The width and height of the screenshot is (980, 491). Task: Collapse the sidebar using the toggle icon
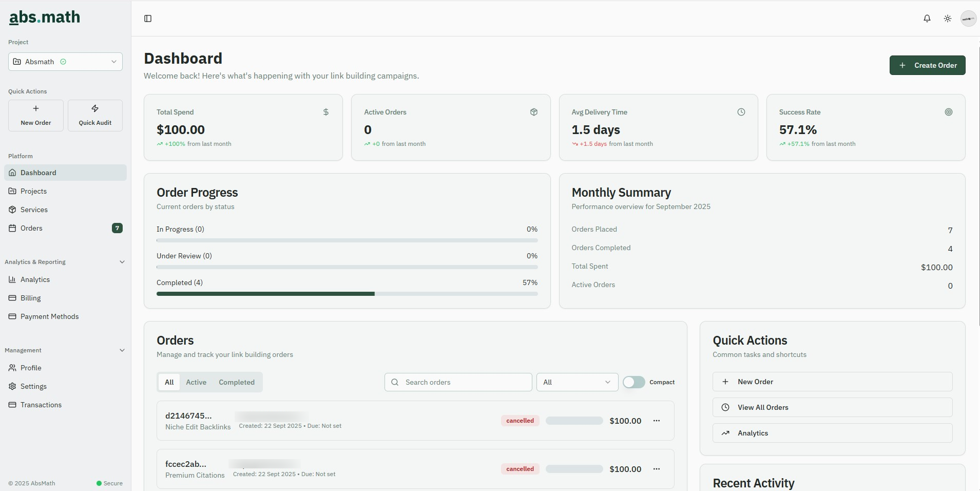click(148, 18)
